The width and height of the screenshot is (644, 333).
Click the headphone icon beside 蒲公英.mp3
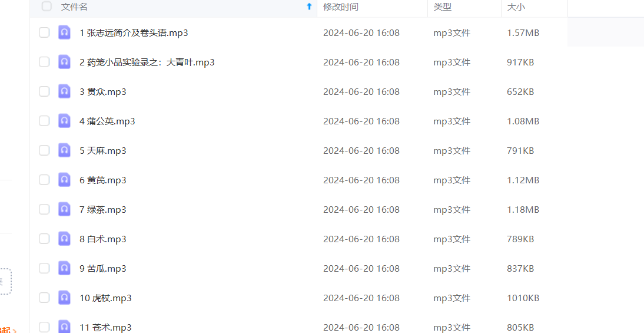coord(64,121)
